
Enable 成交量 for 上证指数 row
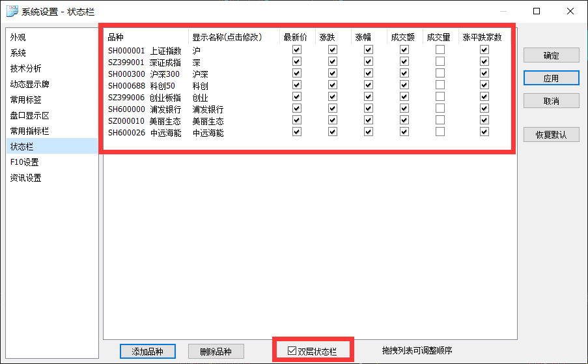pos(440,49)
